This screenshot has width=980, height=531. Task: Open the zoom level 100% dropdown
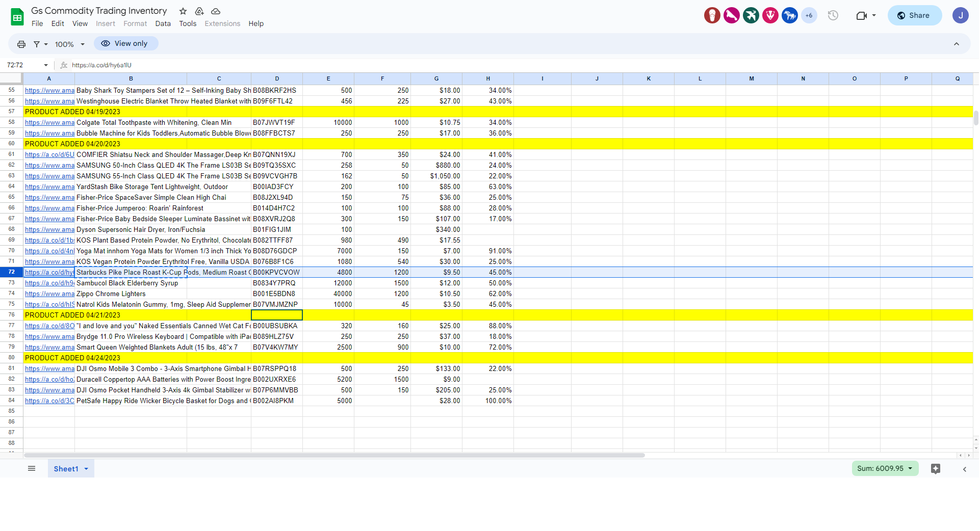(x=70, y=44)
